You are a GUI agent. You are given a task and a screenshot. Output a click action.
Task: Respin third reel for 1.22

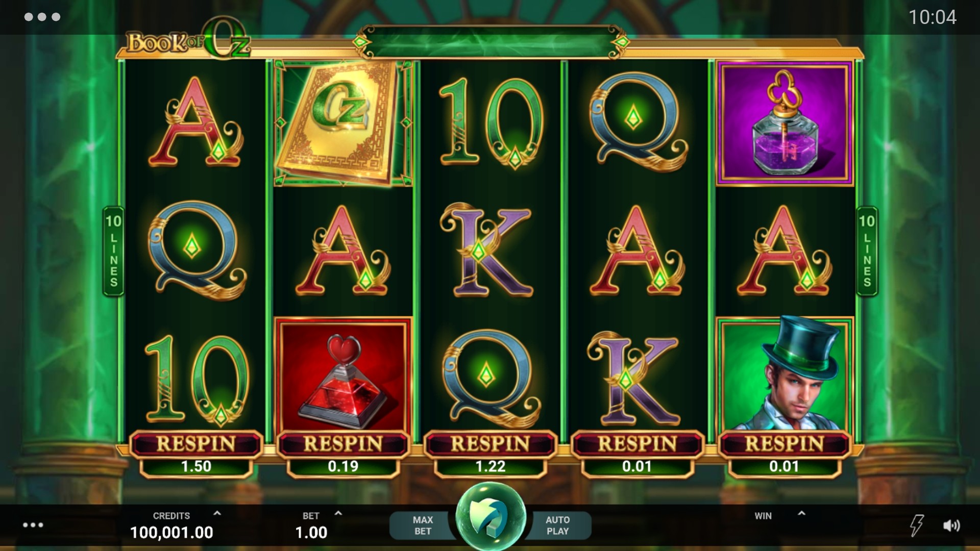pyautogui.click(x=491, y=454)
